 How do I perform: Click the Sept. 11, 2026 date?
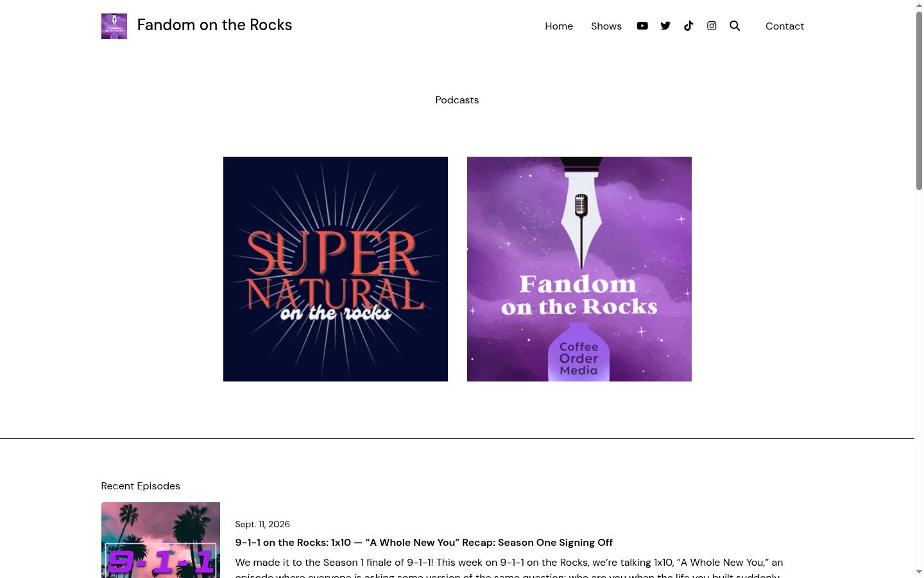point(262,525)
